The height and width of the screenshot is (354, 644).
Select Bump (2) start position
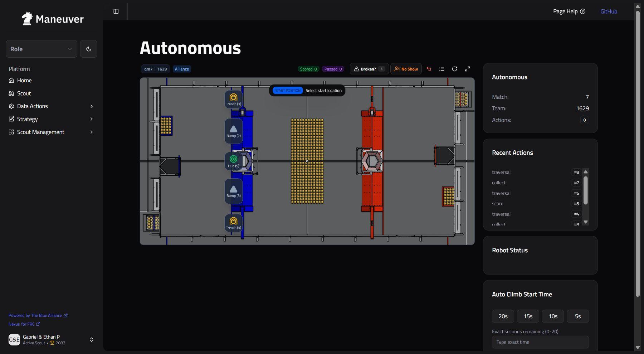pyautogui.click(x=234, y=131)
